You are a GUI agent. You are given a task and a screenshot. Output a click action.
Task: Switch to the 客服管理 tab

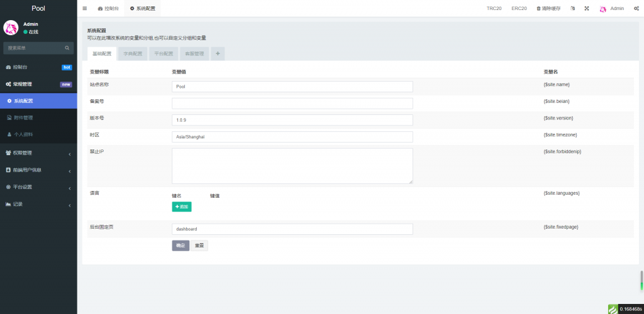coord(194,54)
